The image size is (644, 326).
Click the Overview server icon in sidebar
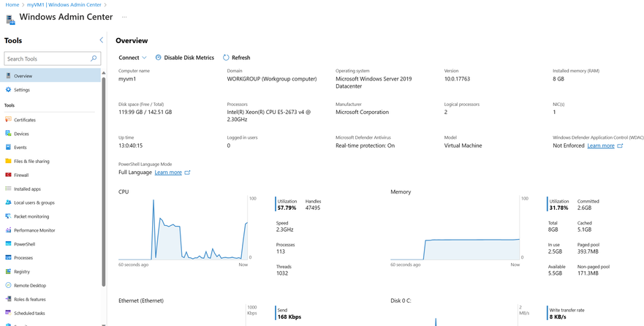[x=8, y=75]
